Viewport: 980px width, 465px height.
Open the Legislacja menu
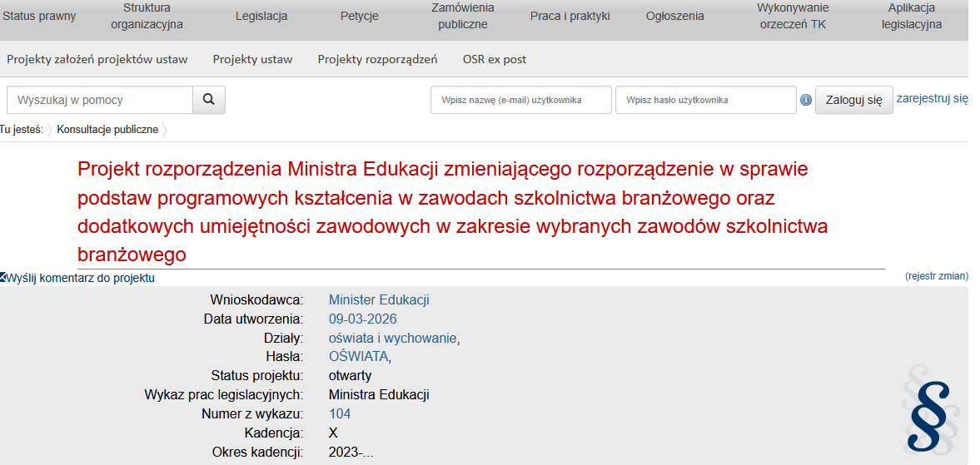click(261, 16)
